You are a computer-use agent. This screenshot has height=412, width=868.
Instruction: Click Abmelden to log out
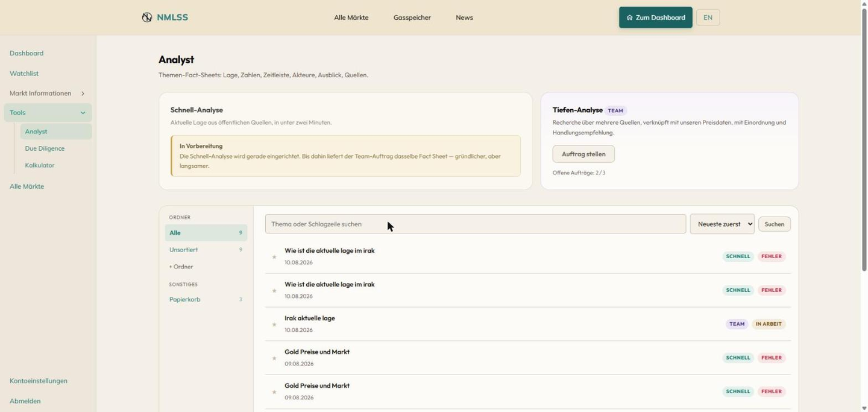tap(25, 401)
